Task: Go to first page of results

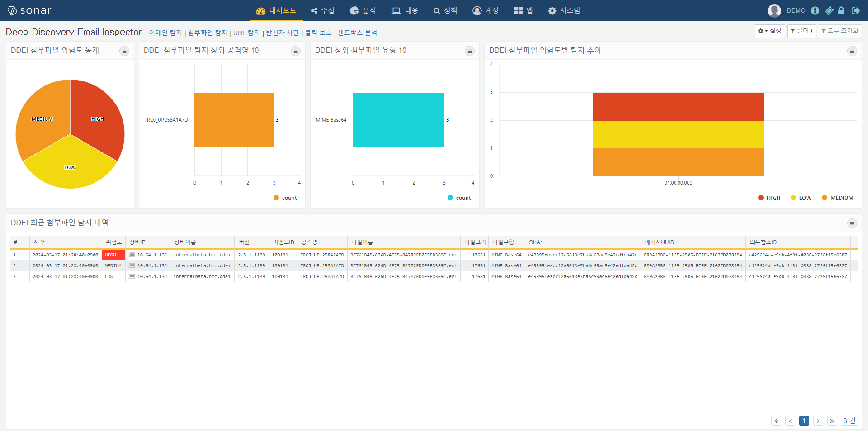Action: pyautogui.click(x=776, y=421)
